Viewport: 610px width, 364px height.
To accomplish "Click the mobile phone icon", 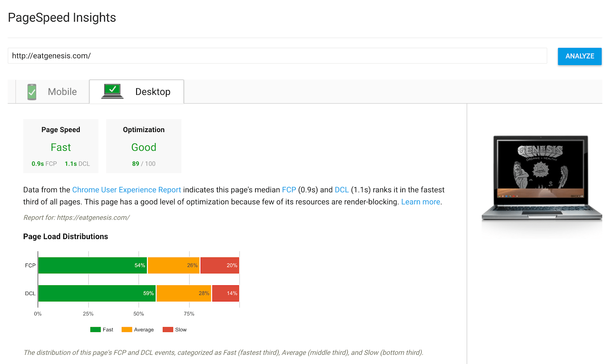I will [x=32, y=91].
